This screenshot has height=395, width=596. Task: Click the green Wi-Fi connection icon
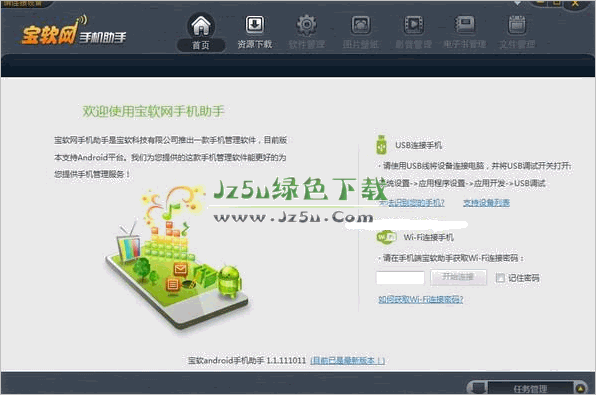pyautogui.click(x=386, y=237)
